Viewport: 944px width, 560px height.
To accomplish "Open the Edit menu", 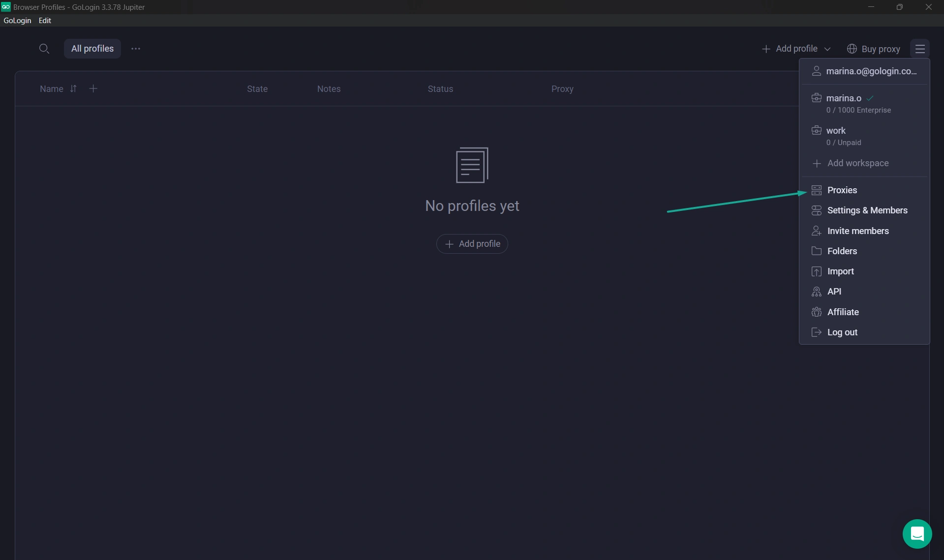I will tap(45, 20).
